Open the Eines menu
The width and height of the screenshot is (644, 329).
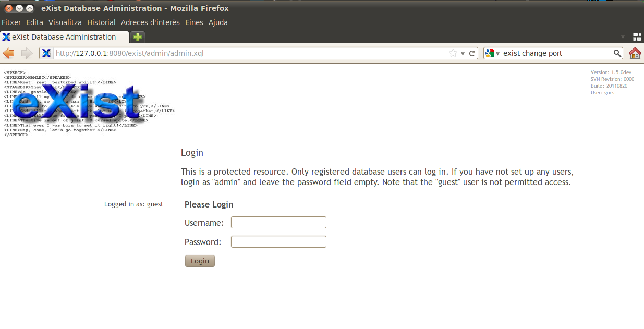click(x=194, y=22)
